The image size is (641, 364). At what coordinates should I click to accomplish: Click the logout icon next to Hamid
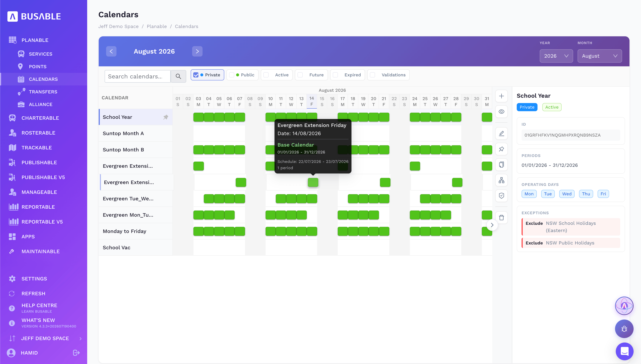point(76,353)
